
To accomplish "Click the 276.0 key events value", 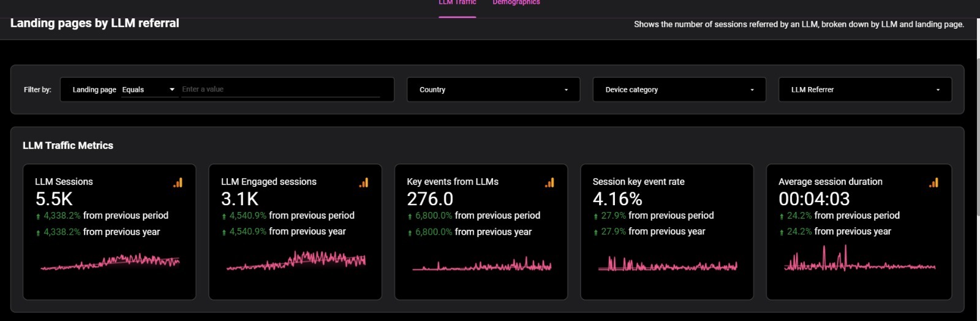I will coord(430,199).
